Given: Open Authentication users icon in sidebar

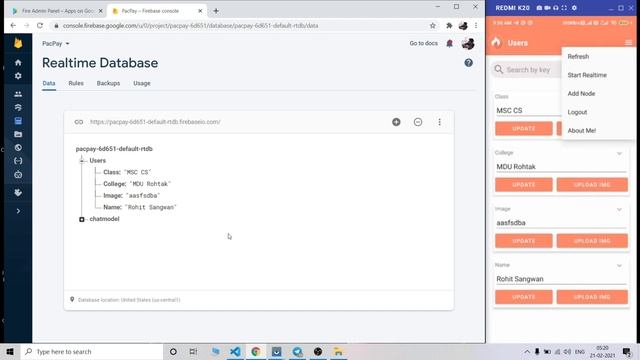Looking at the screenshot, I should coord(18,94).
